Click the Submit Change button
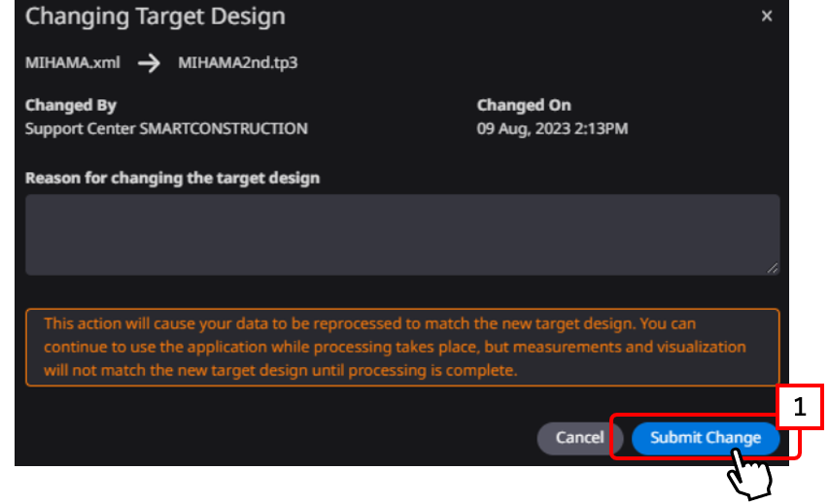Viewport: 829px width, 504px height. coord(706,438)
